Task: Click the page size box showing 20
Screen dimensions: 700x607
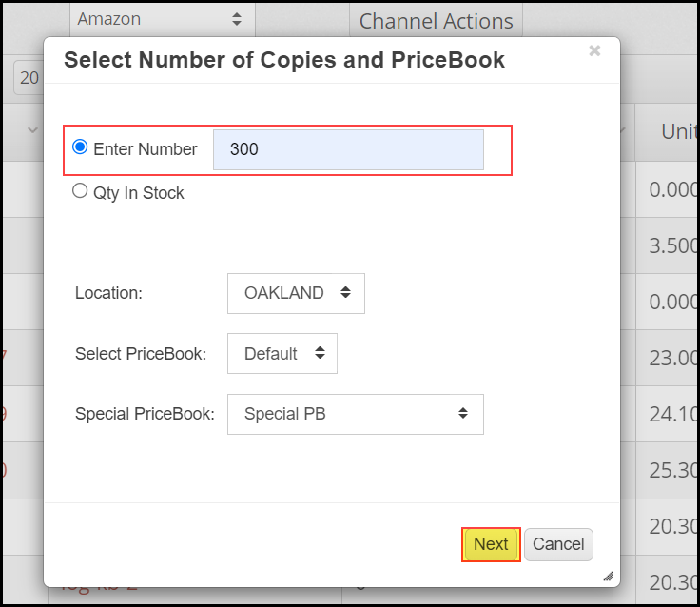Action: [x=29, y=78]
